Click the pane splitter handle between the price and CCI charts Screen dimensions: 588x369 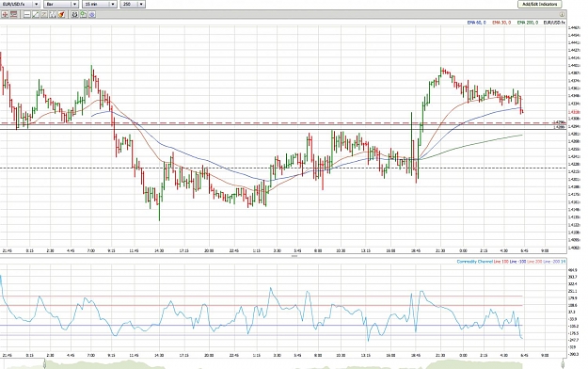294,256
